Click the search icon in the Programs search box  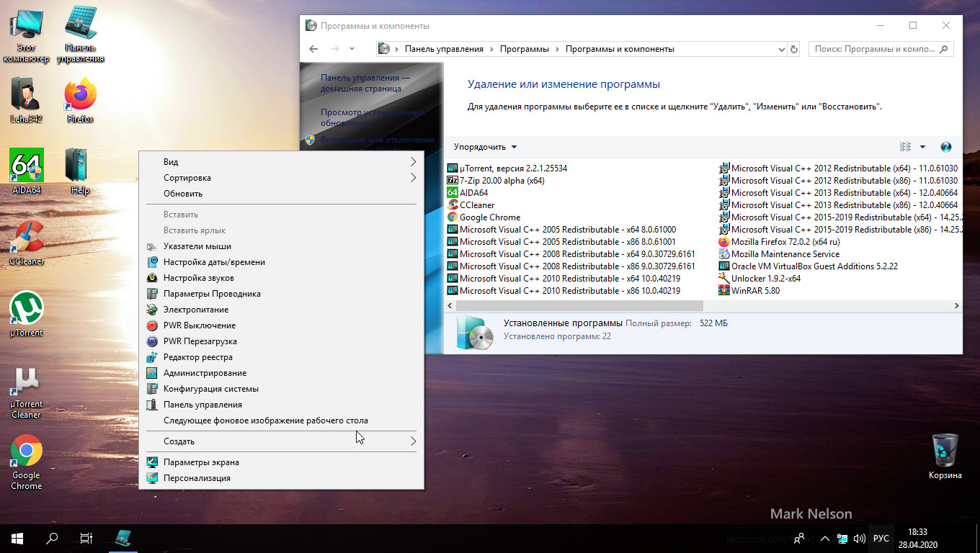(944, 49)
